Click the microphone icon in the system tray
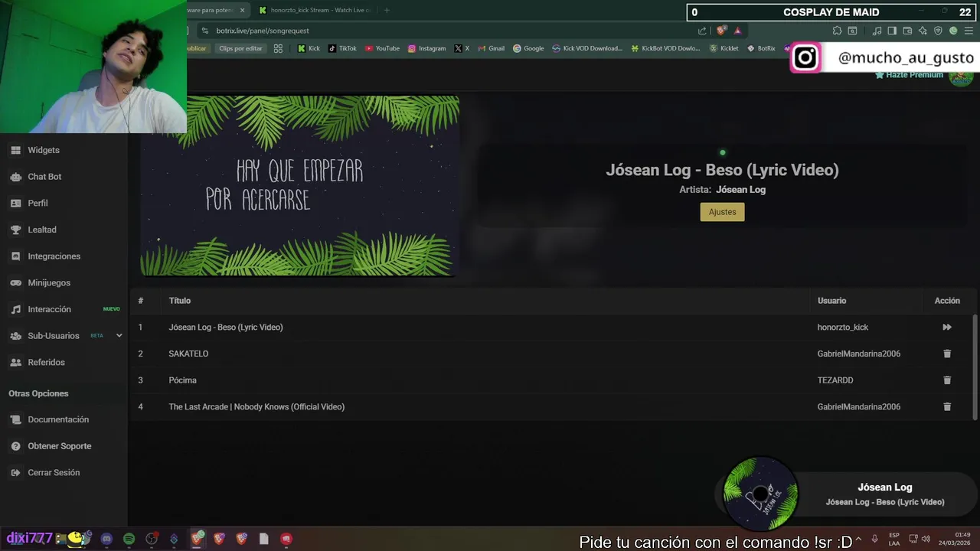Viewport: 980px width, 551px height. click(x=874, y=539)
